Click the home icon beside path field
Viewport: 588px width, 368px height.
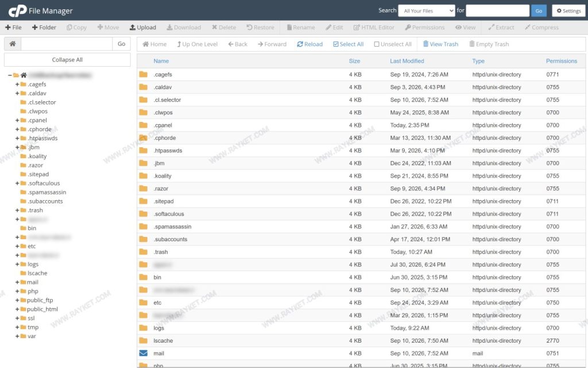(13, 44)
